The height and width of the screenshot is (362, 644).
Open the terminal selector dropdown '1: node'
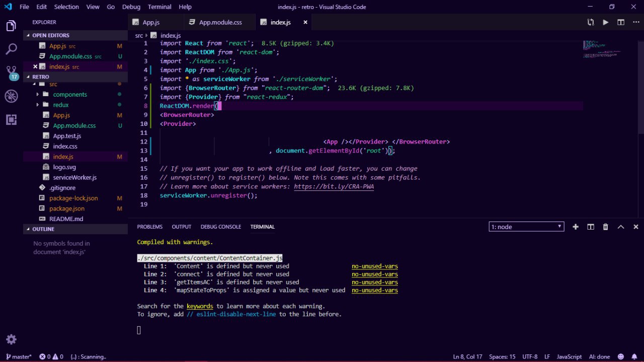tap(526, 227)
